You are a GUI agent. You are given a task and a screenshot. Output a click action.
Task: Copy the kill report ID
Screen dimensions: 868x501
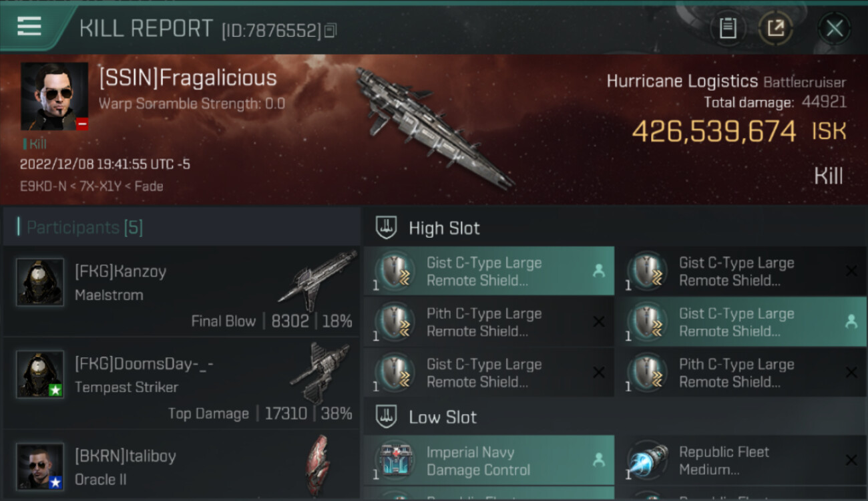point(331,30)
